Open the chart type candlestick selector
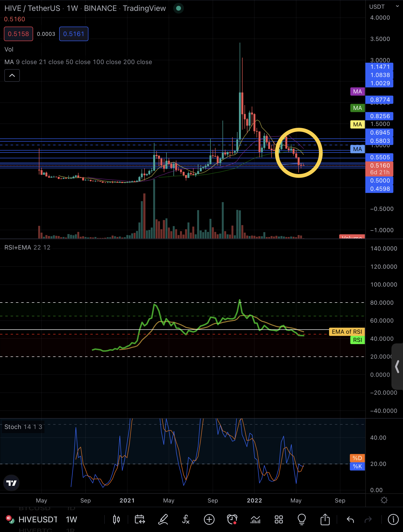Image resolution: width=403 pixels, height=532 pixels. (x=116, y=519)
